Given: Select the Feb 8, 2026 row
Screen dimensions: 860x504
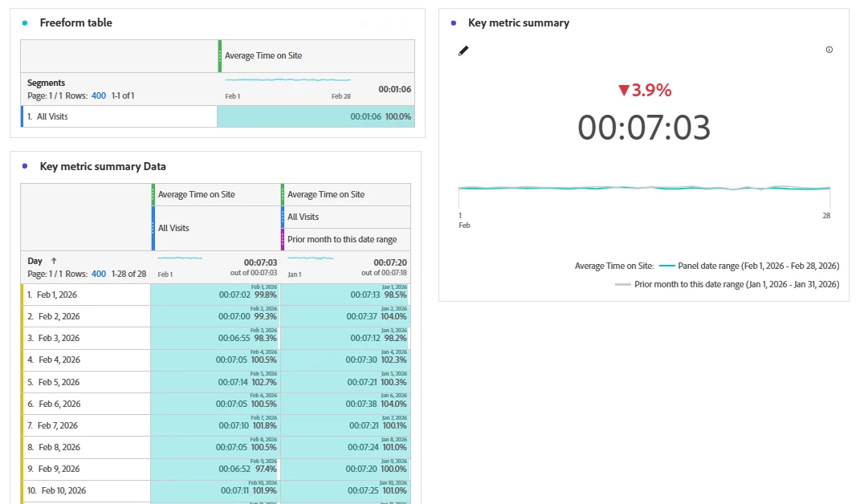Looking at the screenshot, I should [86, 448].
